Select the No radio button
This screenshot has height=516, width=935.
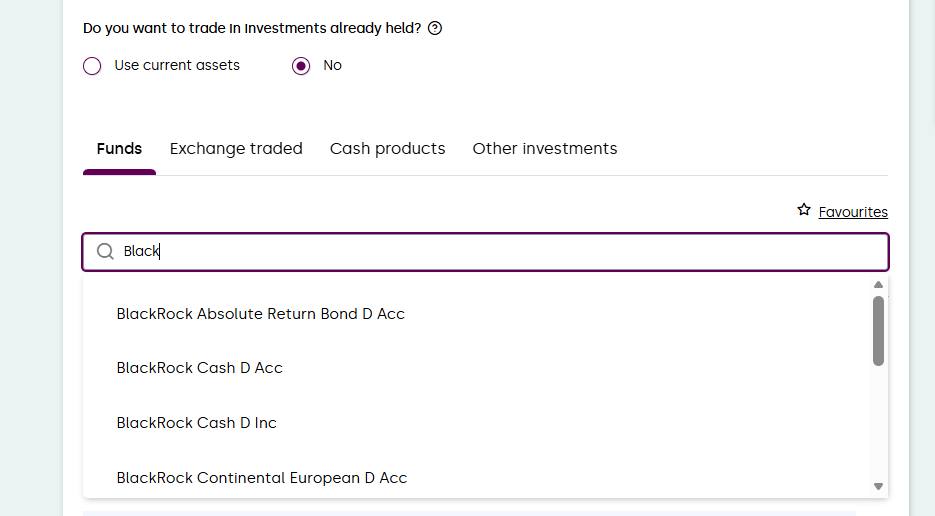pos(301,66)
